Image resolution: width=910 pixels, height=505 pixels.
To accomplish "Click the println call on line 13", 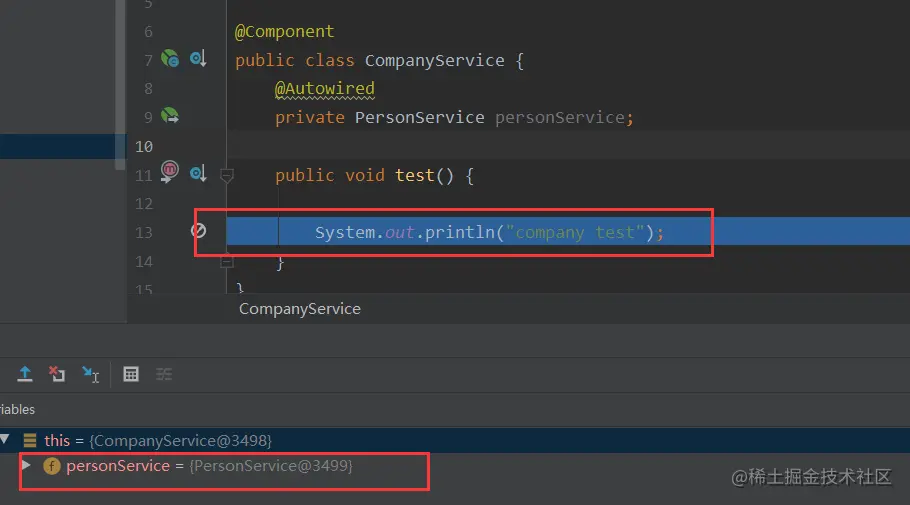I will point(460,232).
